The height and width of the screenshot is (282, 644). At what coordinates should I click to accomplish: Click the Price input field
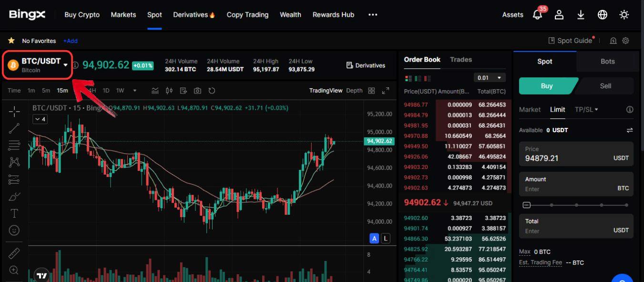click(576, 154)
